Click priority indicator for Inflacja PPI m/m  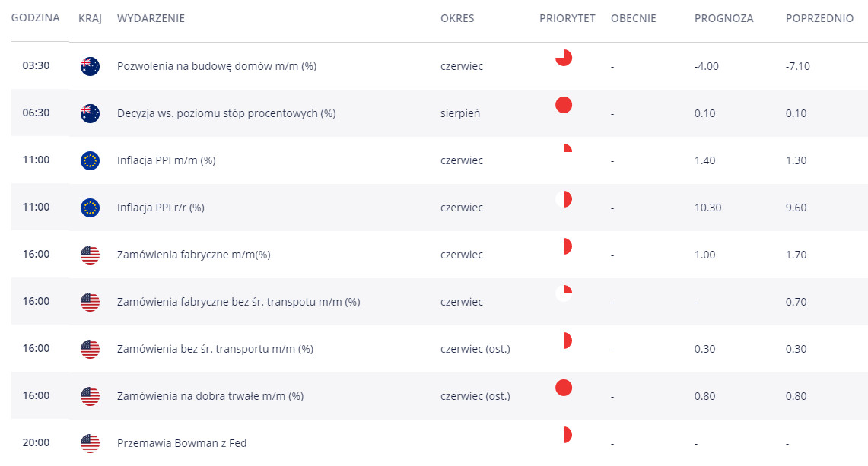564,151
